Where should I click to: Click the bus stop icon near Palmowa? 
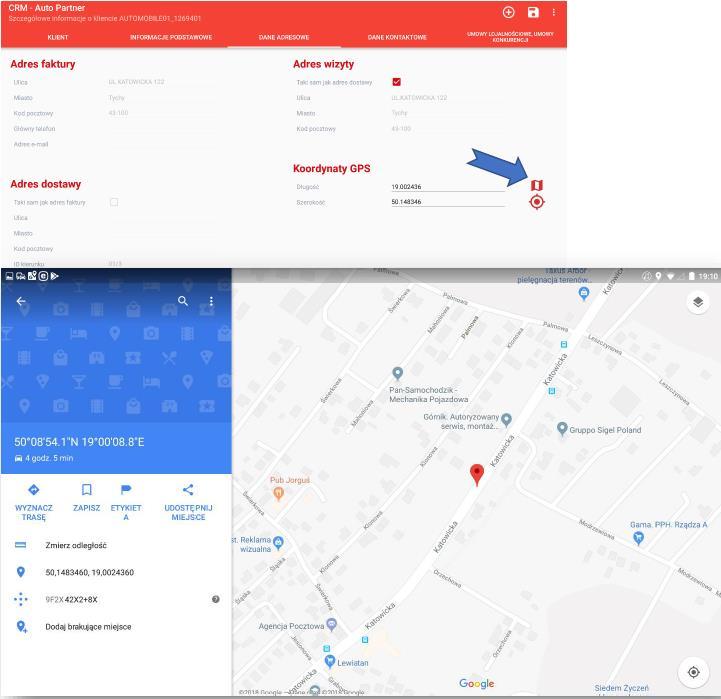coord(564,344)
